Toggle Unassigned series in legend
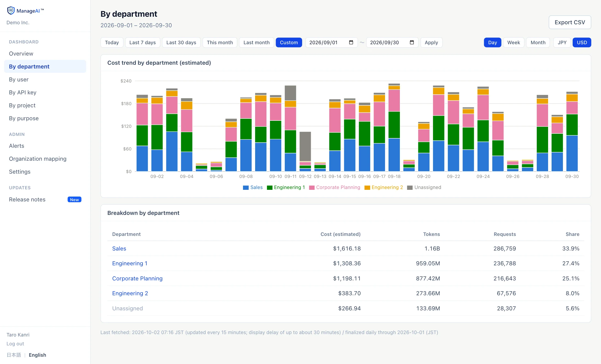 (x=424, y=187)
